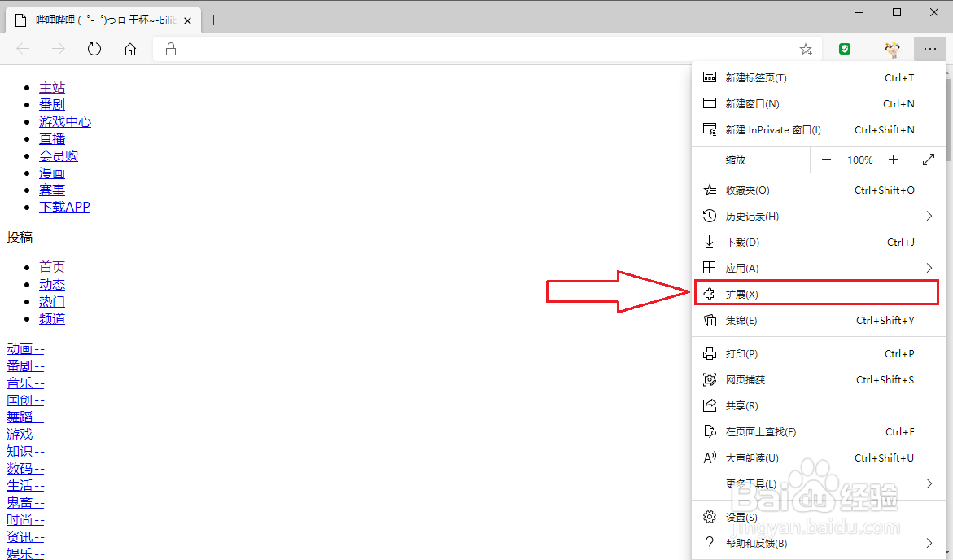Open 集锦(E) collections entry

point(820,321)
